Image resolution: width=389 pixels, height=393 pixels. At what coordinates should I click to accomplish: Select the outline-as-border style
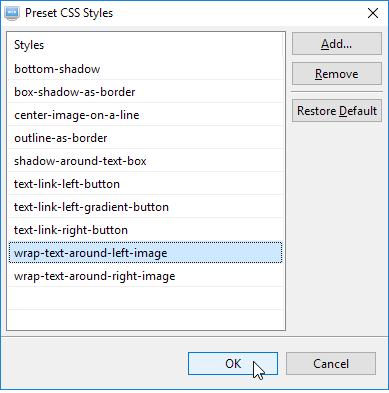[x=145, y=138]
